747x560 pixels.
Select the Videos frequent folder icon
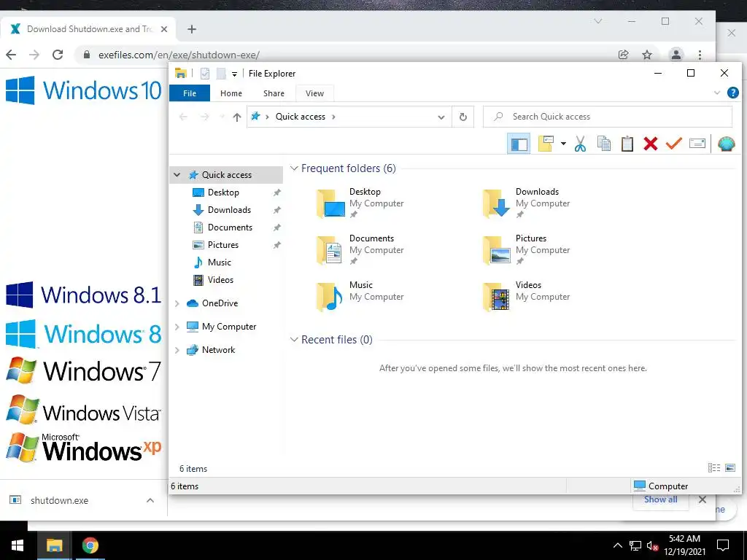click(496, 297)
